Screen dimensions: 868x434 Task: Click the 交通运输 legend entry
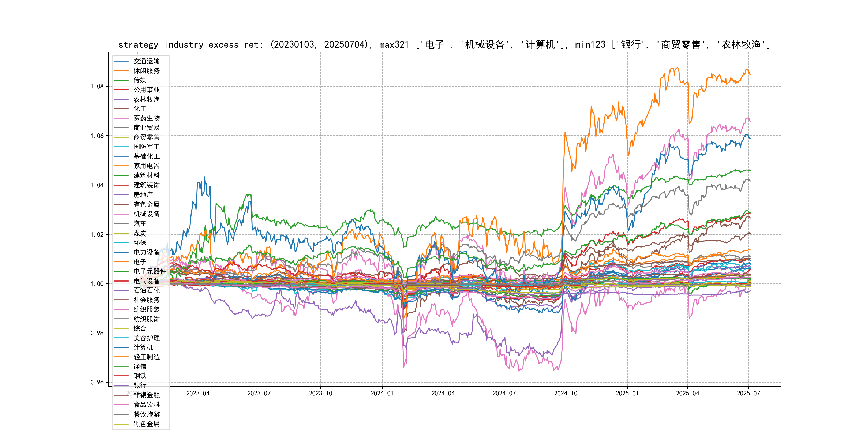(146, 61)
